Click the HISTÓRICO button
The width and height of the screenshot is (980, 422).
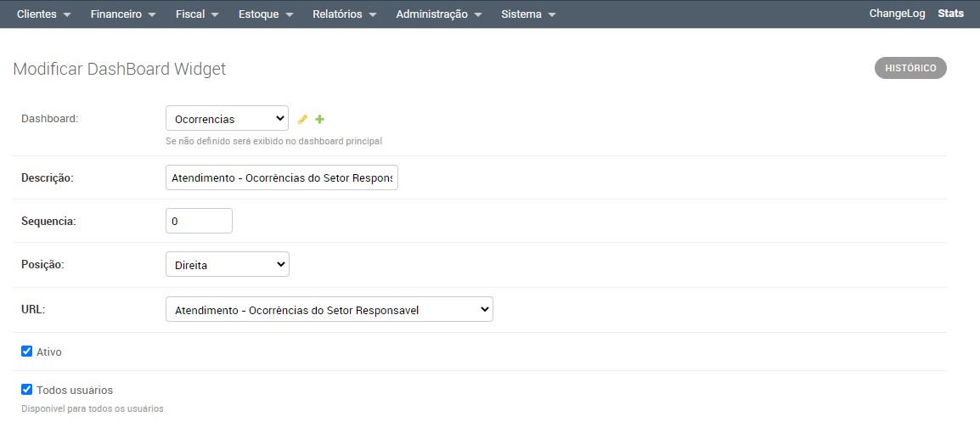coord(910,68)
